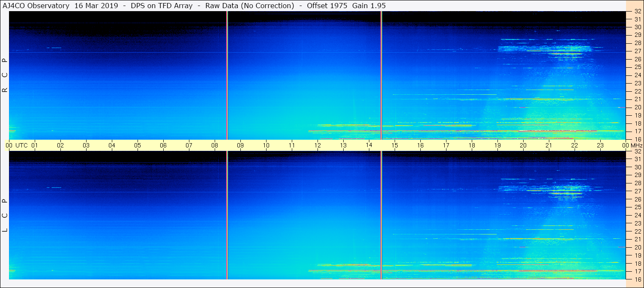Click the 'Offset 1975' value
The height and width of the screenshot is (288, 644).
(327, 6)
